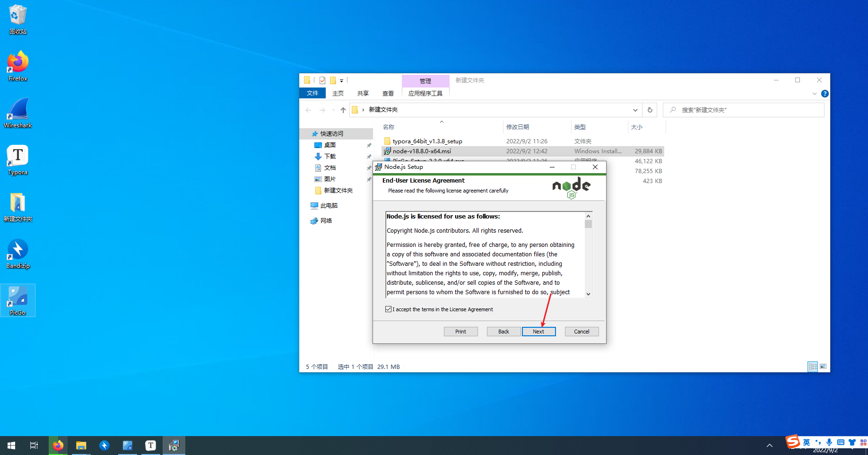The image size is (868, 455).
Task: Open the 文件 ribbon tab
Action: click(312, 93)
